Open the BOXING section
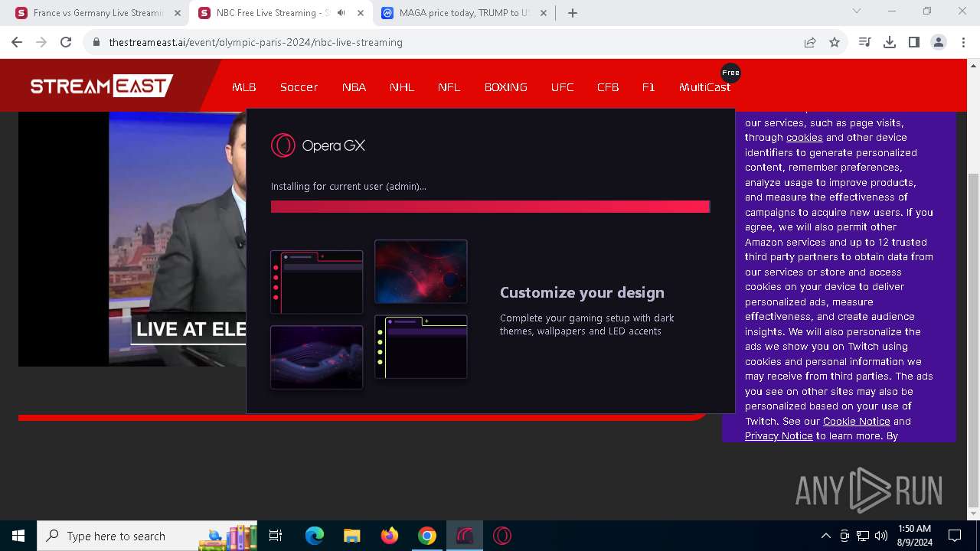 point(506,87)
